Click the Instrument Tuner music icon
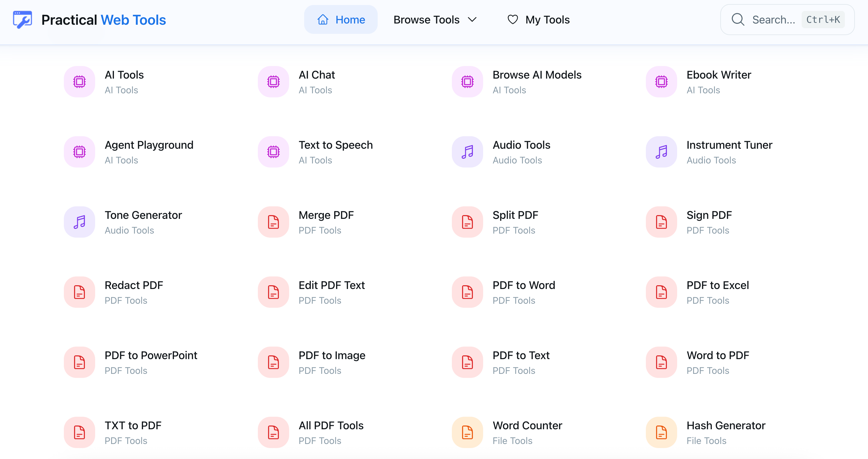Image resolution: width=868 pixels, height=459 pixels. 661,152
